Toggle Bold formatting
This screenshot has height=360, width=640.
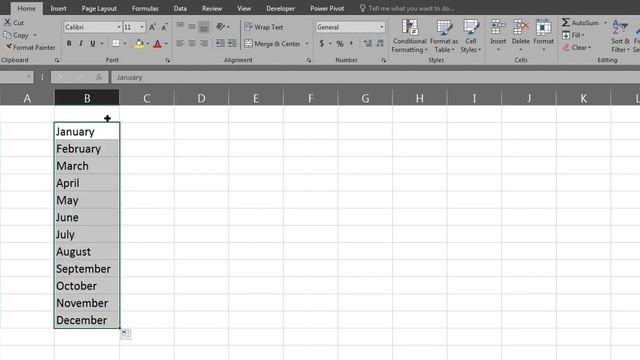click(x=69, y=43)
